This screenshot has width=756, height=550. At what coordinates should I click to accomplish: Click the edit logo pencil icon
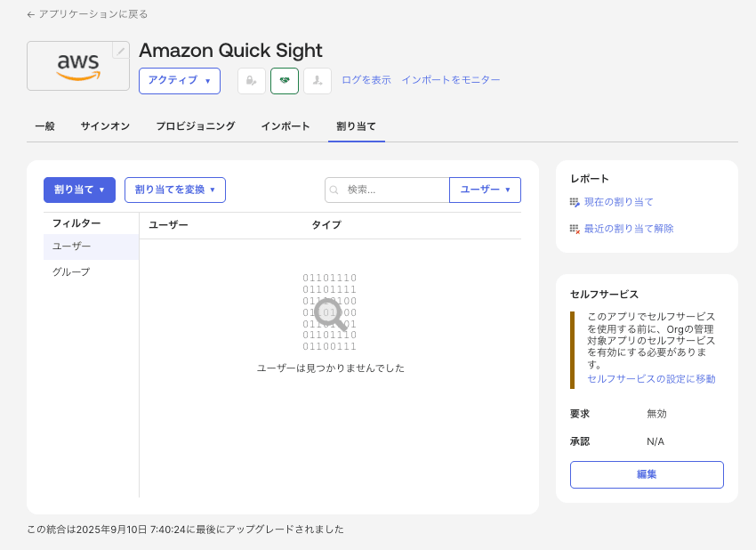coord(121,51)
